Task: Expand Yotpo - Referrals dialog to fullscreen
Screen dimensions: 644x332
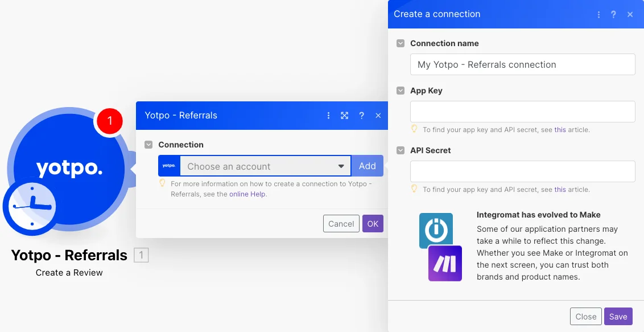Action: 345,116
